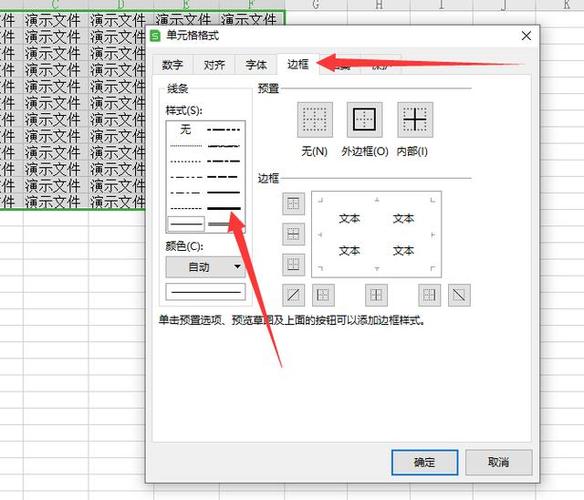Select the thin dashed line style
This screenshot has width=584, height=500.
(185, 208)
